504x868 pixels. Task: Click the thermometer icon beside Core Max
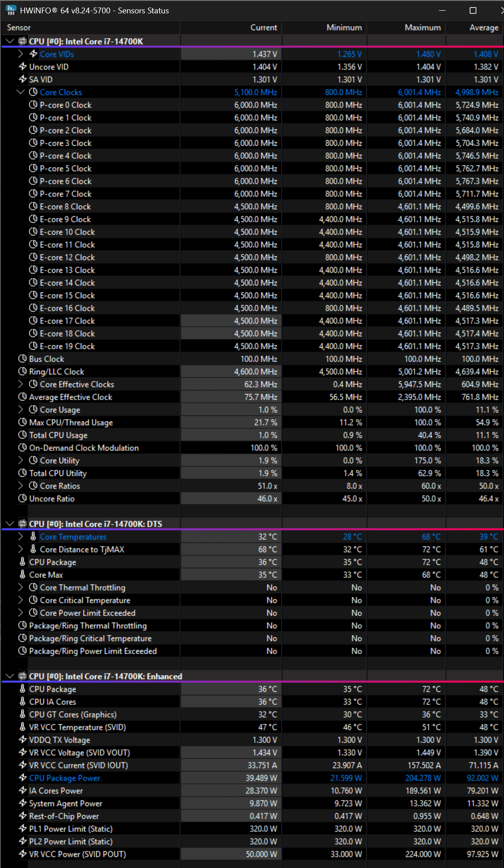pyautogui.click(x=23, y=574)
